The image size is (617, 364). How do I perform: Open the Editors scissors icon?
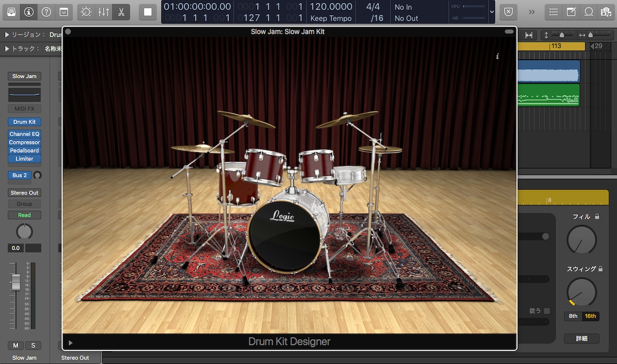[121, 12]
